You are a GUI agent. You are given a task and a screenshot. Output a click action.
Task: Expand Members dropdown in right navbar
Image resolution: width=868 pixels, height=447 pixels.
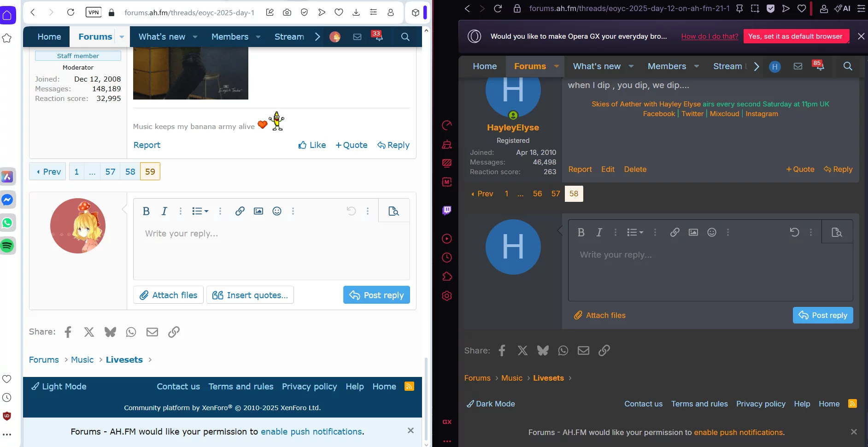point(696,66)
